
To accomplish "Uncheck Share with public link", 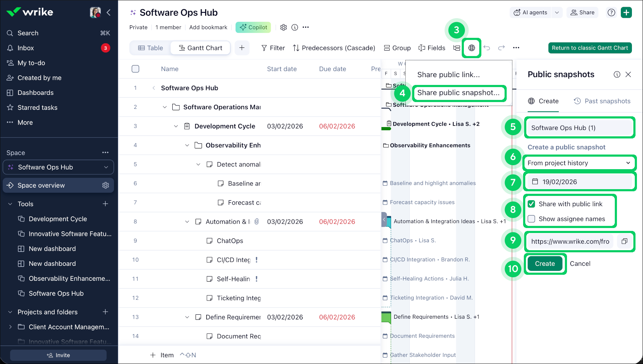I will coord(531,204).
